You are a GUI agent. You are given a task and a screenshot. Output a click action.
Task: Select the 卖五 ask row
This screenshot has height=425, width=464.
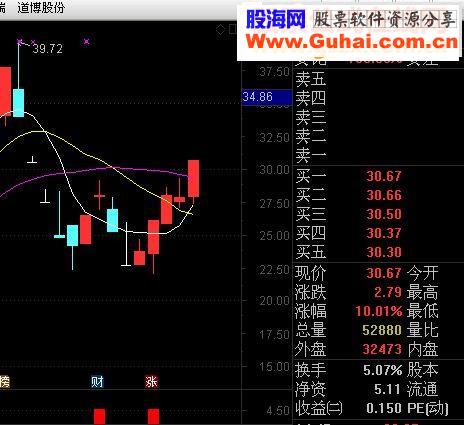coord(378,79)
